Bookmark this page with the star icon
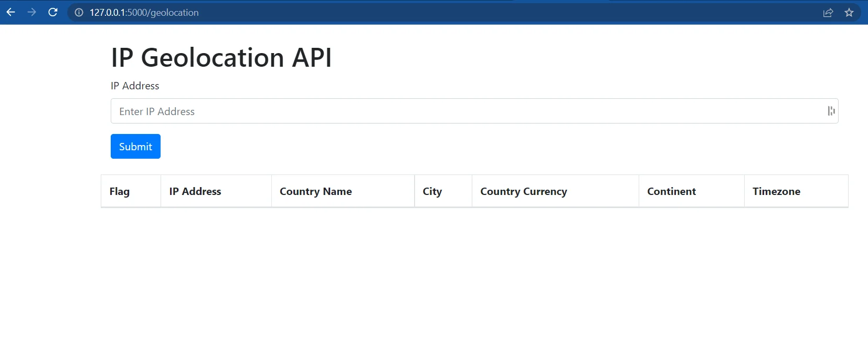Screen dimensions: 868x340 tap(849, 13)
